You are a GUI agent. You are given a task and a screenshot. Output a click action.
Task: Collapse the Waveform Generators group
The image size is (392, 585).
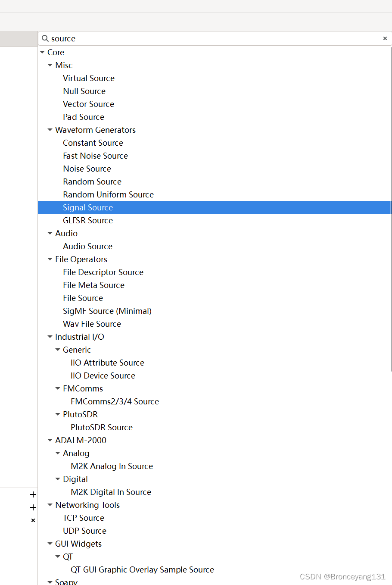(50, 130)
